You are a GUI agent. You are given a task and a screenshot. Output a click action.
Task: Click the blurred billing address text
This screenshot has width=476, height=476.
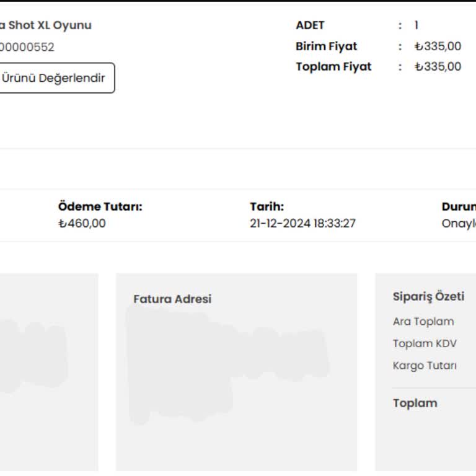point(223,359)
